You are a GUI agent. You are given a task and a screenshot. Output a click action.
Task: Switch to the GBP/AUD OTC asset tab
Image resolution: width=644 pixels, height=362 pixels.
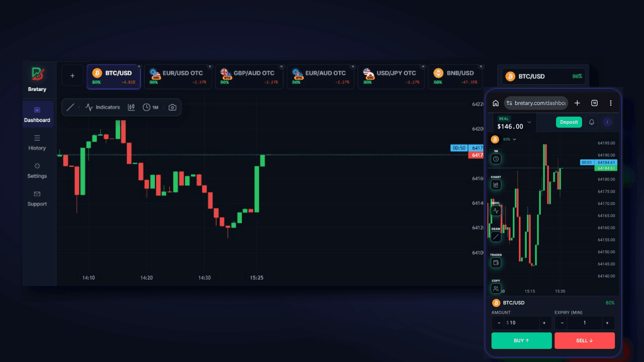click(249, 77)
